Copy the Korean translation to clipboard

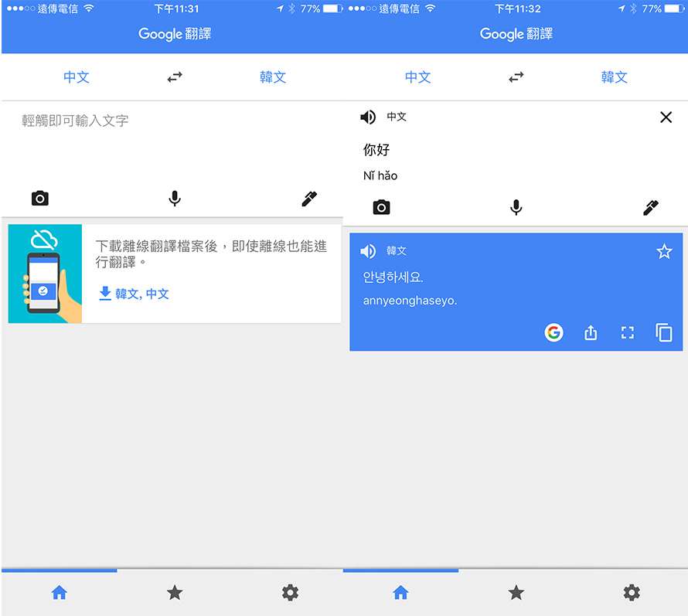664,332
